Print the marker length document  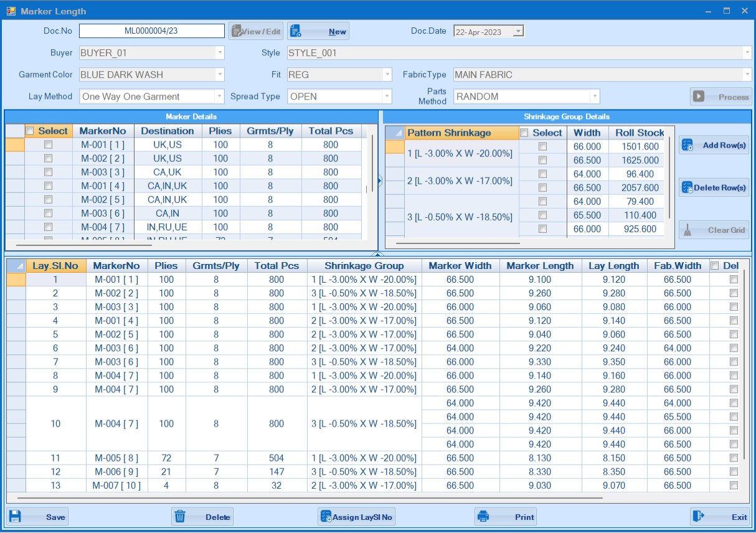point(506,517)
